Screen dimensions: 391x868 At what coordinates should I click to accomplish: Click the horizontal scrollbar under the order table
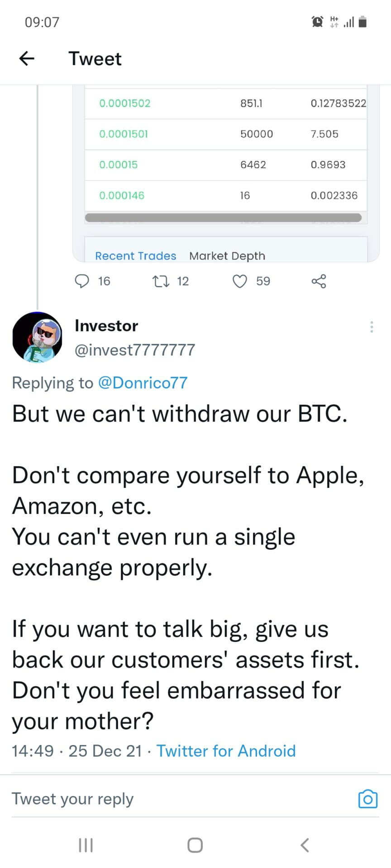[224, 218]
